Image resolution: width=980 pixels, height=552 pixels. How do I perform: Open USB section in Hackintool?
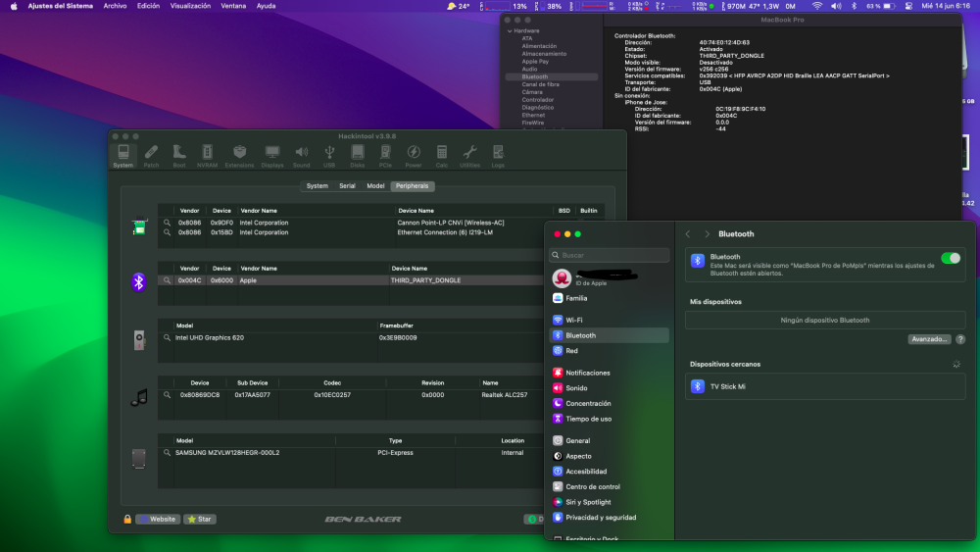(x=329, y=156)
